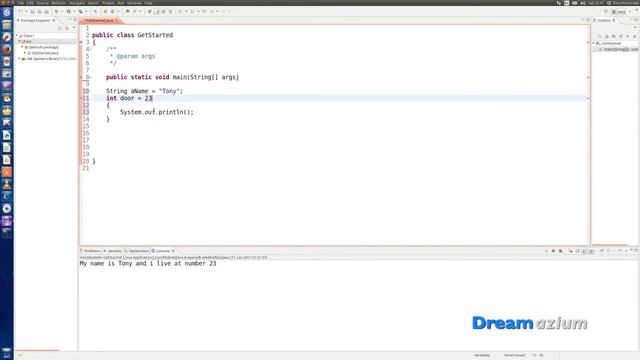The width and height of the screenshot is (640, 360).
Task: Toggle Hide Static Members in Outline toolbar
Action: click(621, 36)
